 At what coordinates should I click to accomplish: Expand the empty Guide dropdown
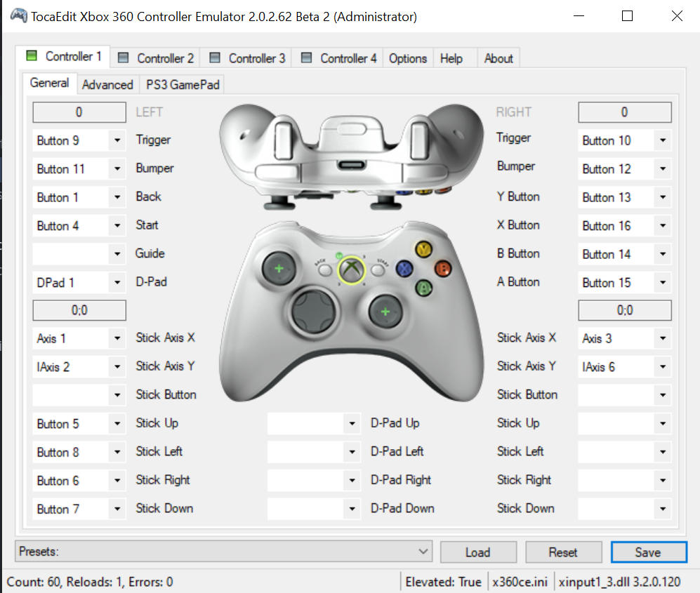coord(79,254)
